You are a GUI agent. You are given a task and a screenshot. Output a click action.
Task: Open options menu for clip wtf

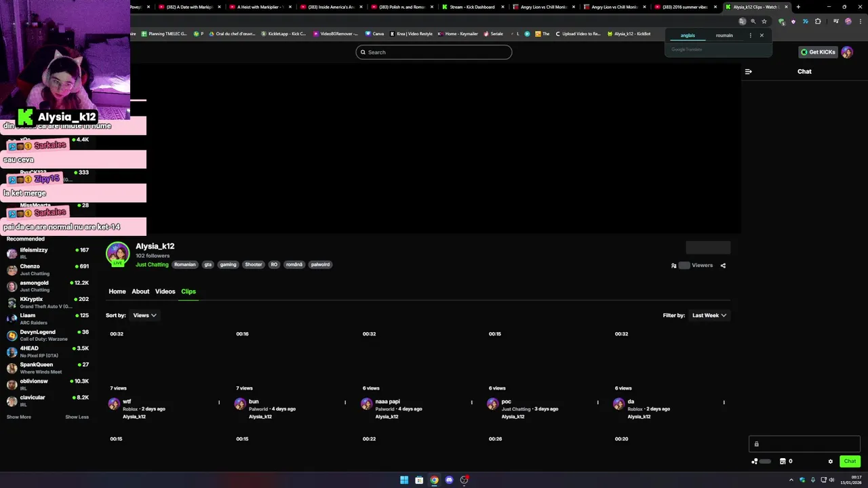coord(218,403)
